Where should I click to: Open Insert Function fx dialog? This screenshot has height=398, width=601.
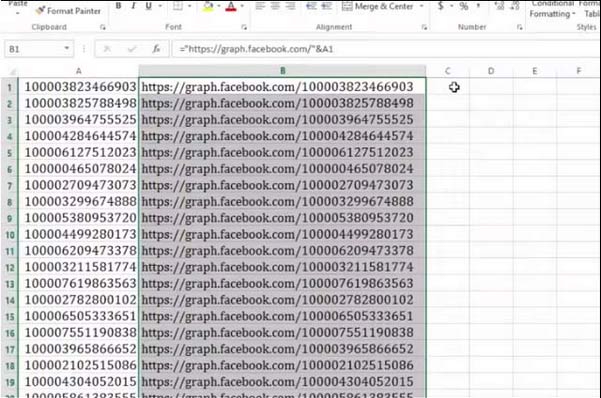(156, 49)
